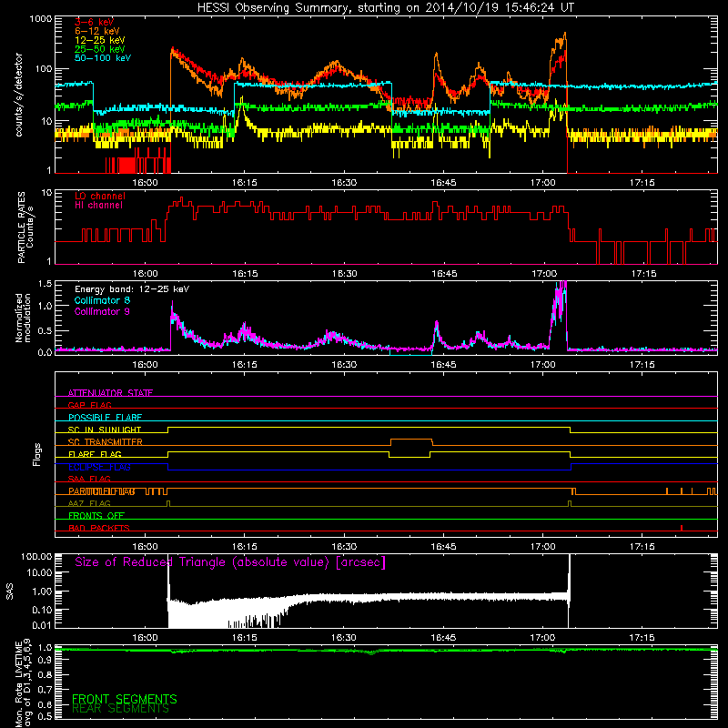Click the 'POSSIBLE FLARE' flag label
Viewport: 728px width, 728px height.
pyautogui.click(x=105, y=418)
